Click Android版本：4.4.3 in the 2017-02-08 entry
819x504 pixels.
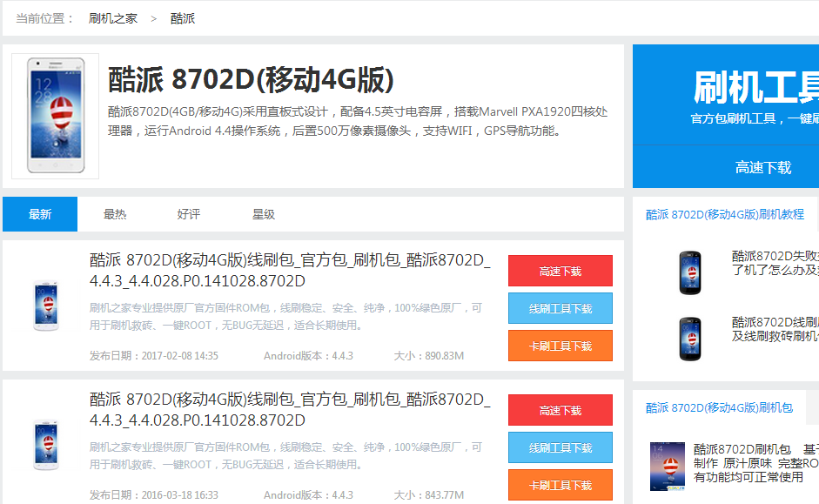(x=308, y=356)
